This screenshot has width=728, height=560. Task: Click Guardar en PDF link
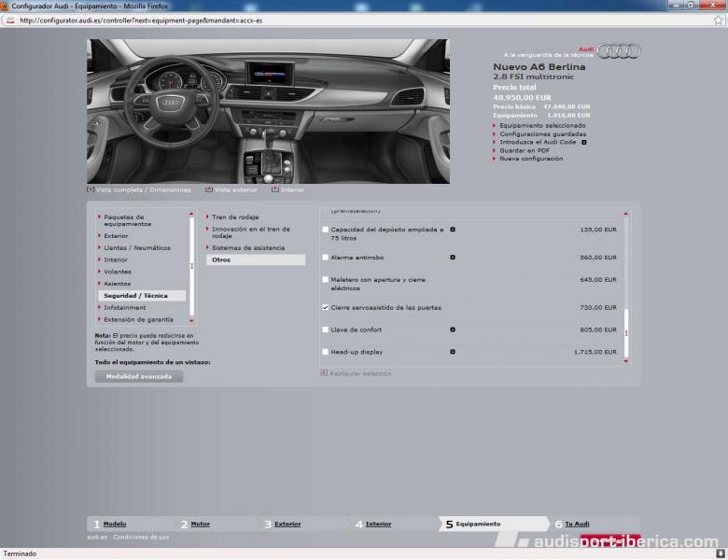tap(525, 150)
